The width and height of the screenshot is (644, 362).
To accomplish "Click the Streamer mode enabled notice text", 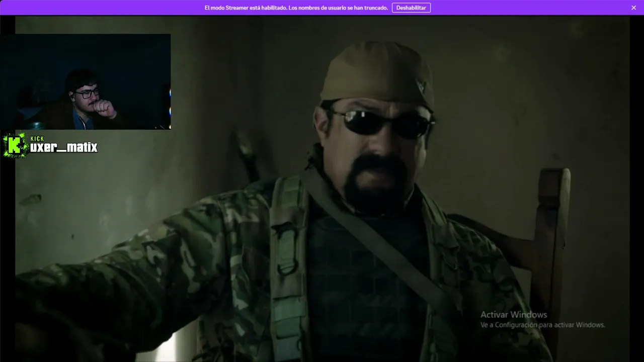I will click(296, 8).
